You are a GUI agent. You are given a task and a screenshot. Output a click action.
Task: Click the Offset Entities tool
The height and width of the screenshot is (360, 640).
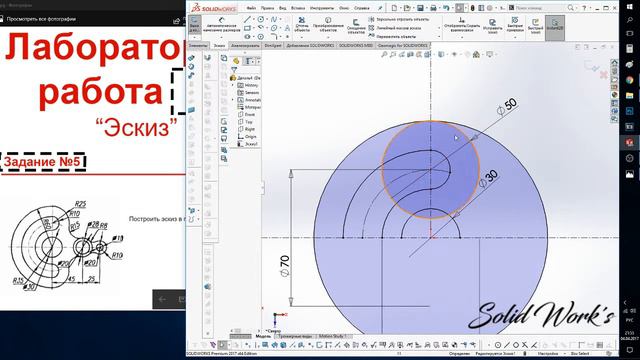click(356, 26)
